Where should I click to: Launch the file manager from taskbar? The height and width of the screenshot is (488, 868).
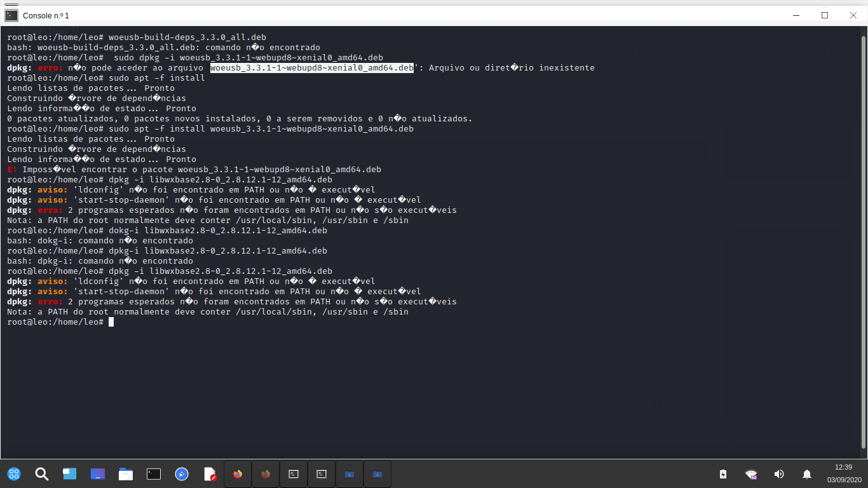click(x=126, y=474)
